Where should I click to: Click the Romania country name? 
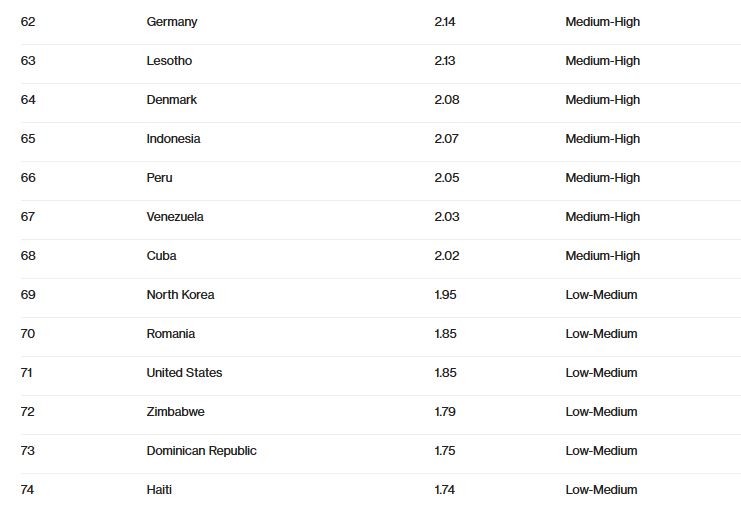point(171,334)
